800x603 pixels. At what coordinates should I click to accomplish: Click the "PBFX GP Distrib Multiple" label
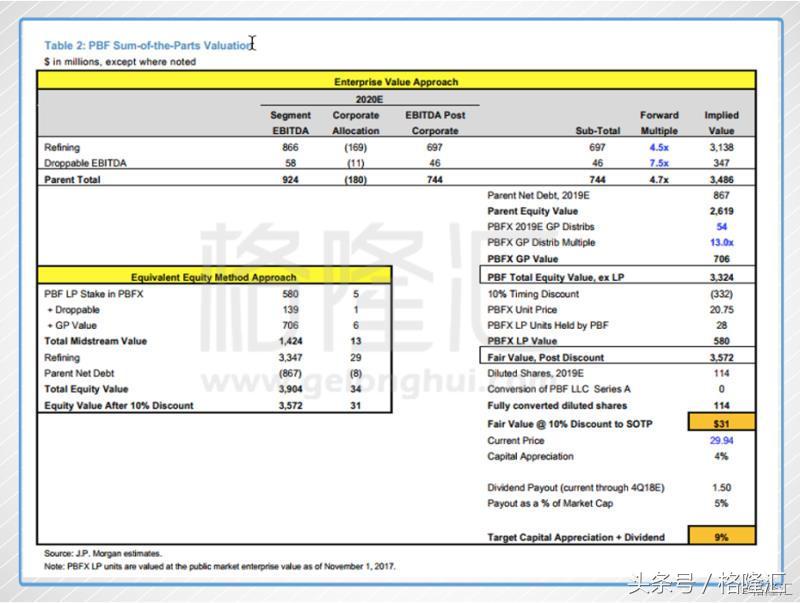coord(541,243)
